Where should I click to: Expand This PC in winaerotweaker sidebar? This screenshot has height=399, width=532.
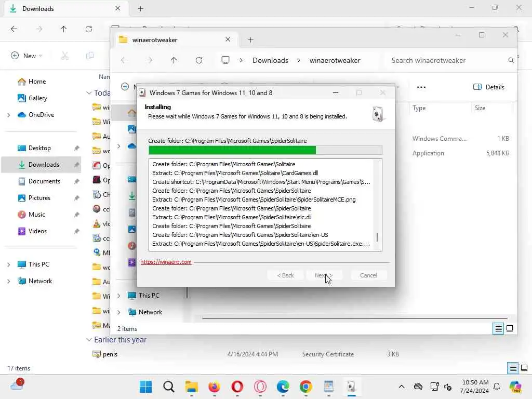(x=119, y=296)
